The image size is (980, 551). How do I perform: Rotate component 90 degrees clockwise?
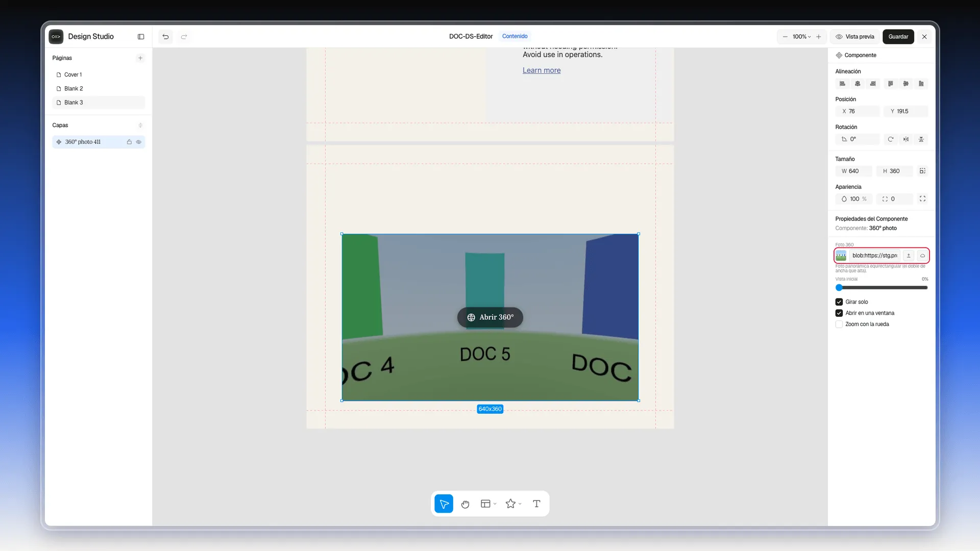coord(891,139)
